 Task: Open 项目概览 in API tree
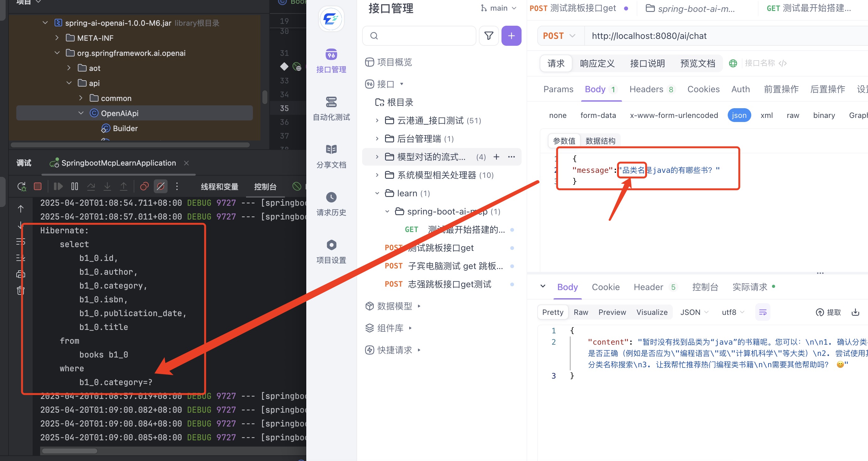pos(388,62)
